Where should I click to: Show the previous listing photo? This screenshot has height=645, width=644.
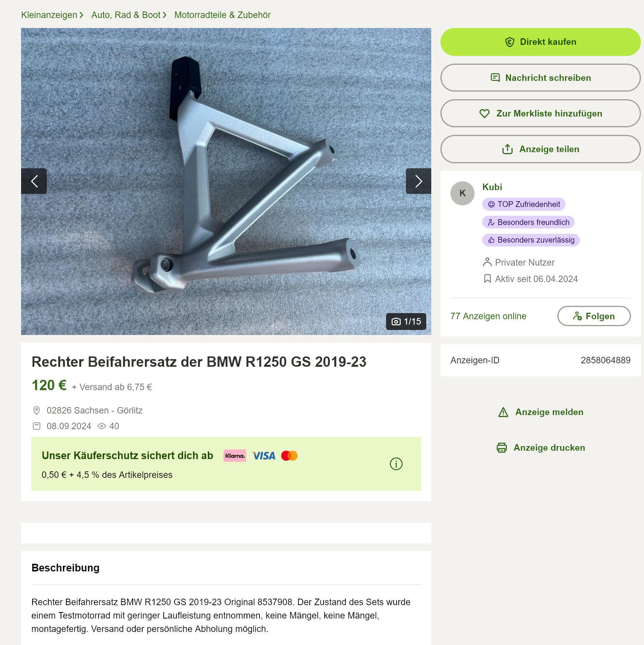(34, 181)
